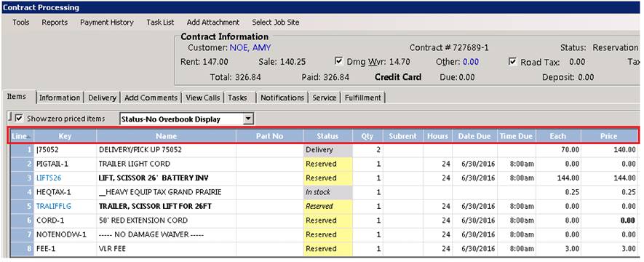Switch to the Delivery tab

pyautogui.click(x=103, y=98)
